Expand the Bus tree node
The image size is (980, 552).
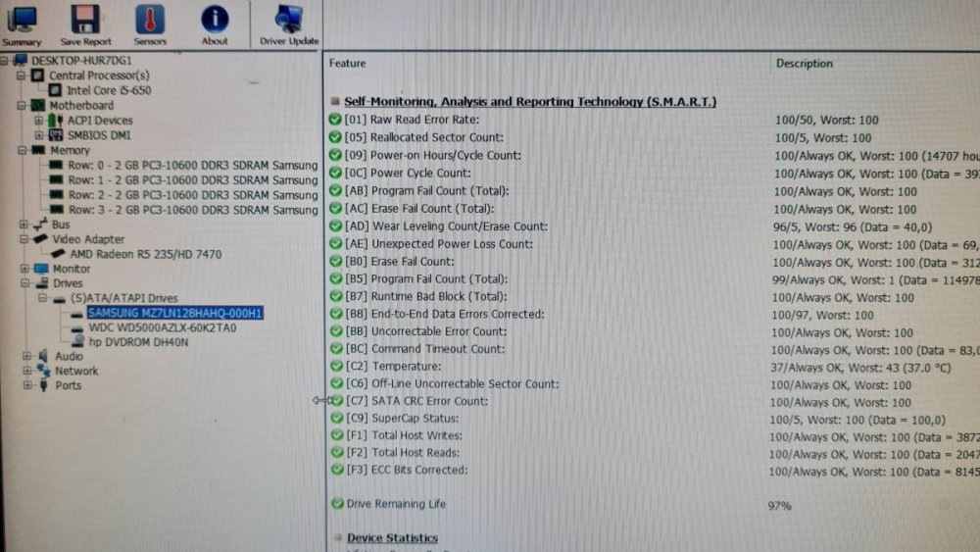[24, 225]
